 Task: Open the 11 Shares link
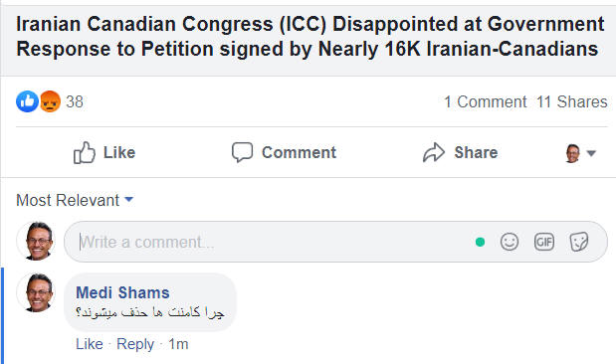pos(572,101)
